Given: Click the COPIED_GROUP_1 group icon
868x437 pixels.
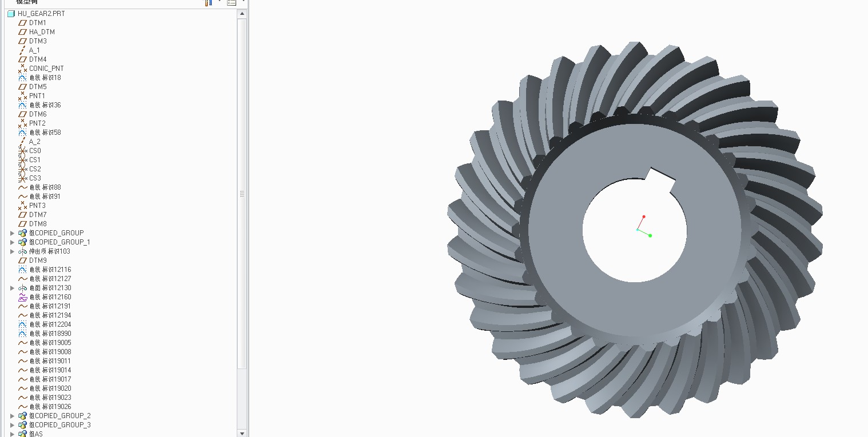Looking at the screenshot, I should 23,242.
